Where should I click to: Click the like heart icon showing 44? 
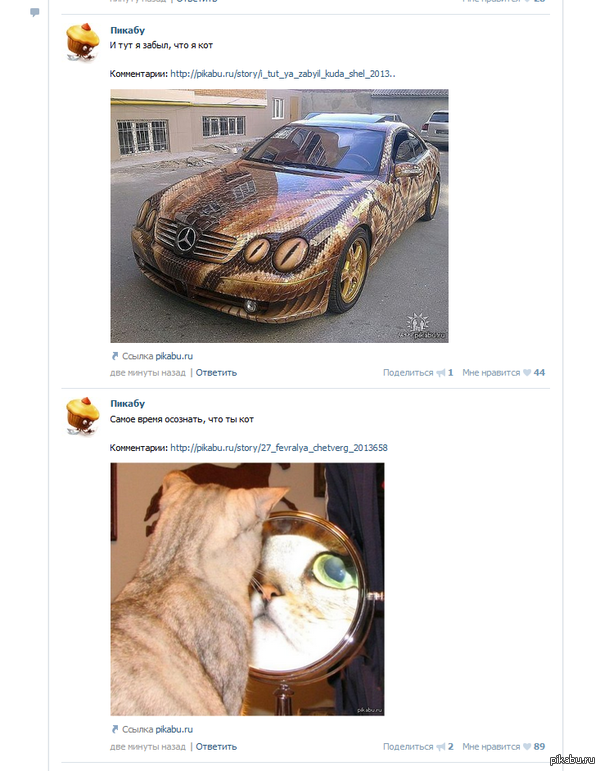(527, 373)
